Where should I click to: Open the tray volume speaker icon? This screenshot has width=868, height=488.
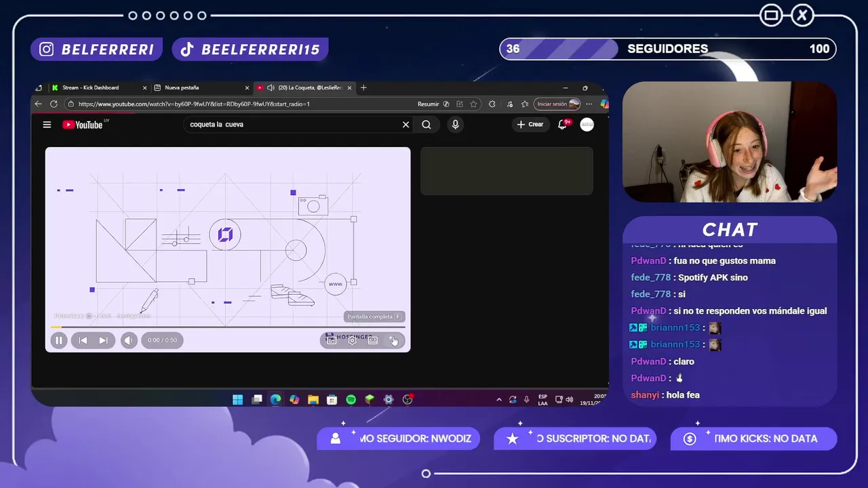click(x=570, y=400)
